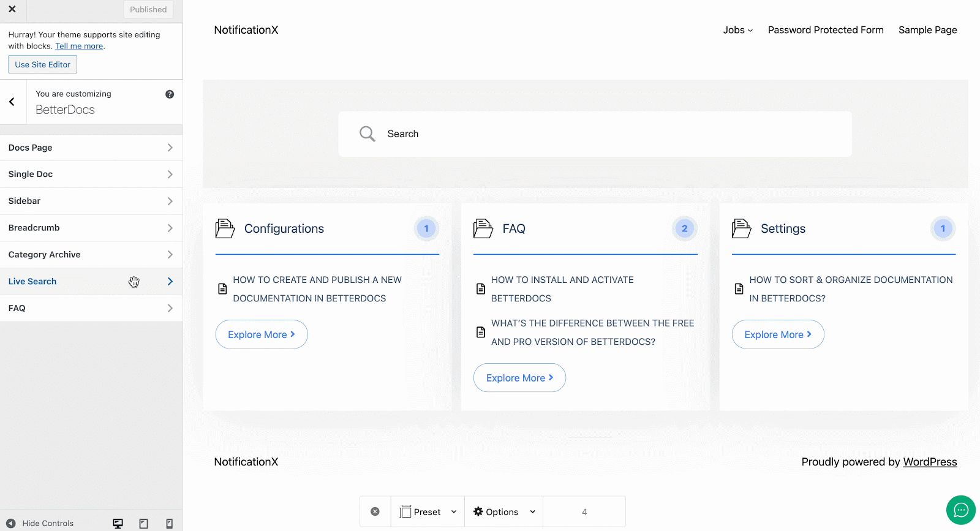Viewport: 980px width, 531px height.
Task: Focus the docs Search field
Action: point(595,134)
